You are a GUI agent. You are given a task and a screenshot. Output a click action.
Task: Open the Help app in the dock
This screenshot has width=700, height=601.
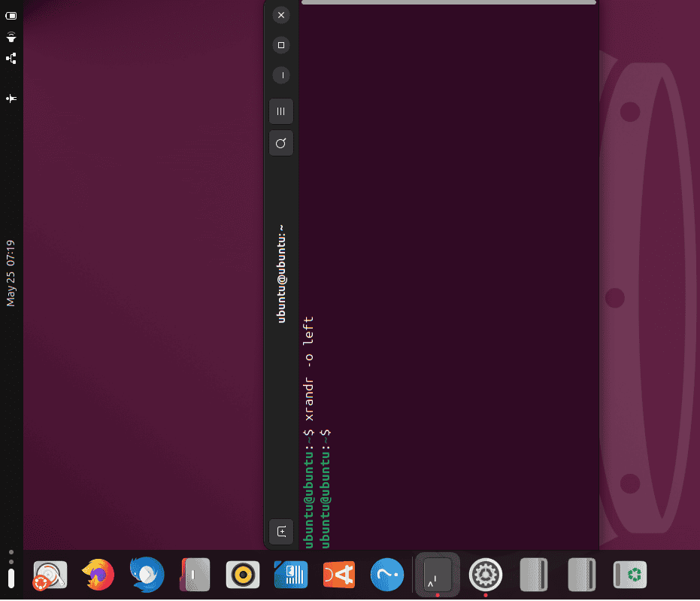pos(387,575)
